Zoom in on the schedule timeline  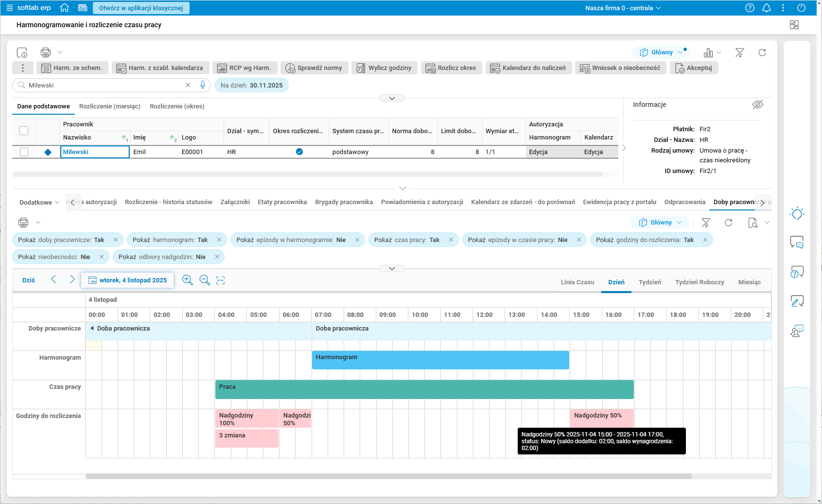tap(187, 280)
